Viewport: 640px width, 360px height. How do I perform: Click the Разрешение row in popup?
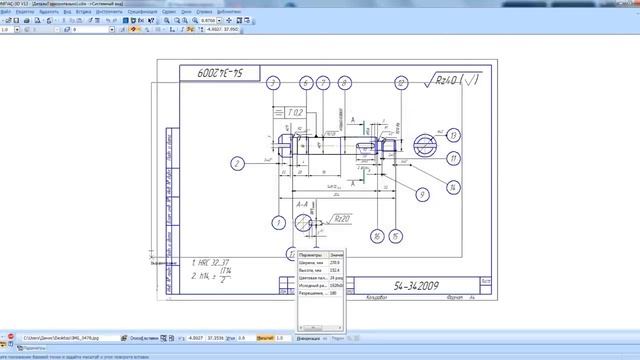pos(320,293)
